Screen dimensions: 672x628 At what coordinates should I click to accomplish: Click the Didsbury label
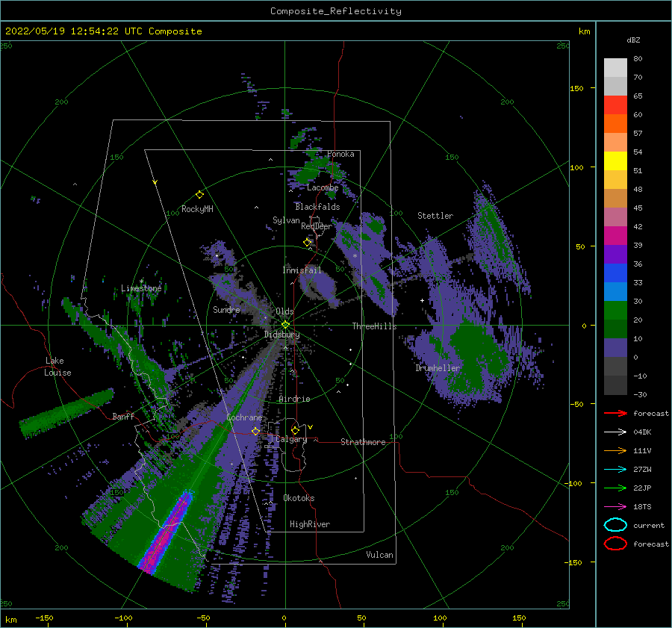281,335
